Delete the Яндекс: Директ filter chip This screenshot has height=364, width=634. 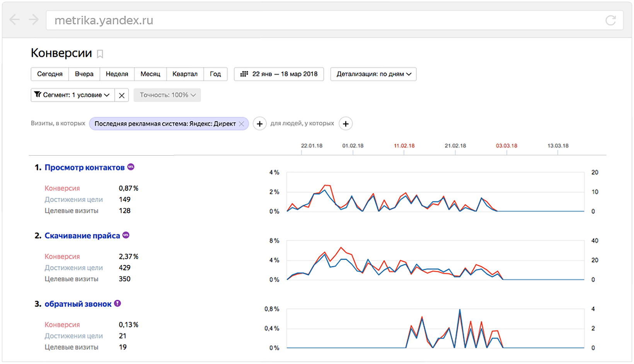click(242, 124)
